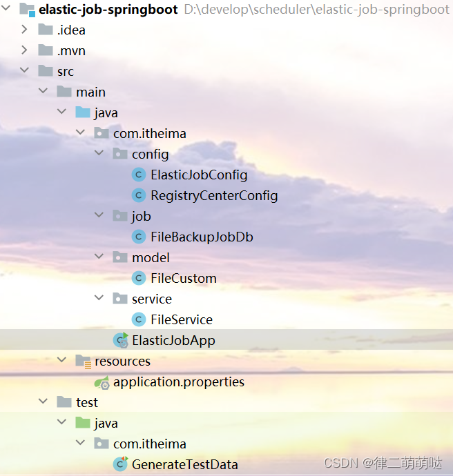Open the RegistryCenterConfig class

214,195
